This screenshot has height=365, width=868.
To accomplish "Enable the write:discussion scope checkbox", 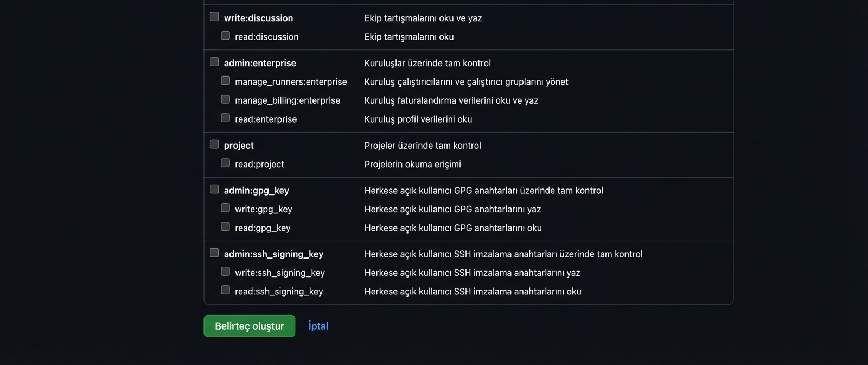I will [214, 17].
